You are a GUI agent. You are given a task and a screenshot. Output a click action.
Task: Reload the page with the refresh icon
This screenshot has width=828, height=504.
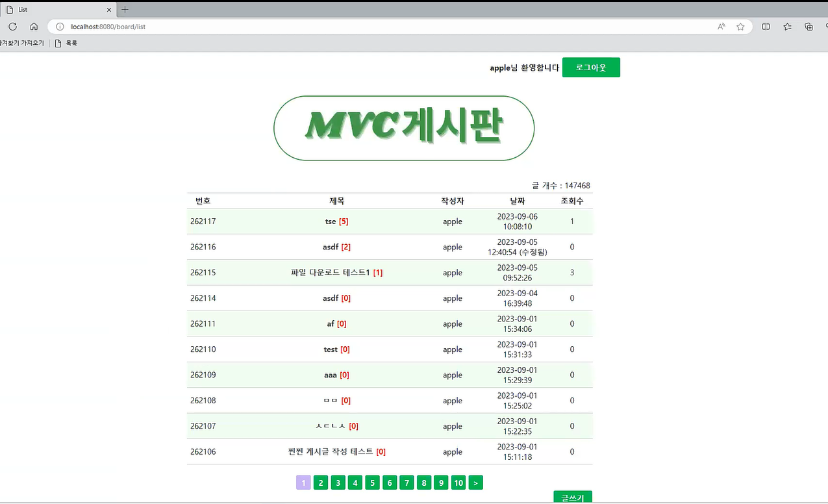[x=12, y=27]
